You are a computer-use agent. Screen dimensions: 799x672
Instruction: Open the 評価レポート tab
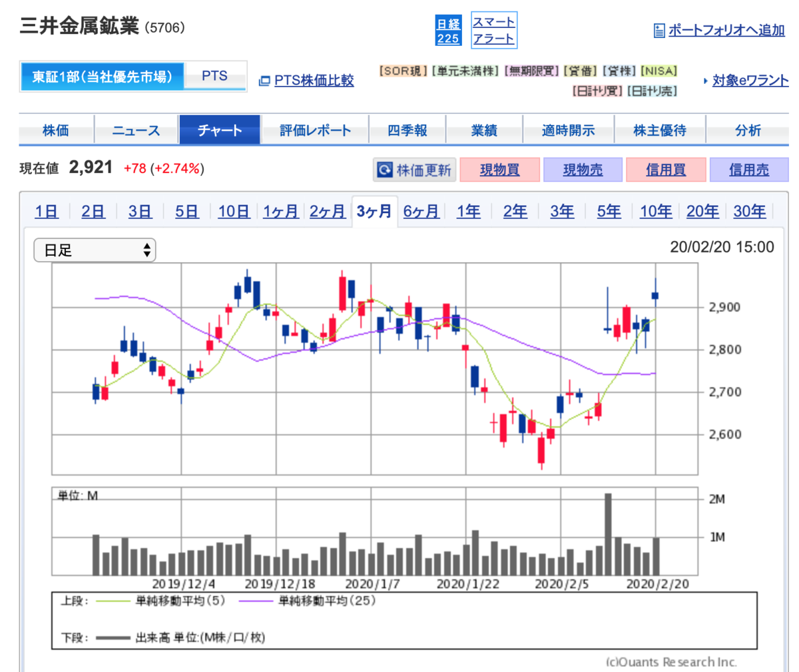click(315, 130)
